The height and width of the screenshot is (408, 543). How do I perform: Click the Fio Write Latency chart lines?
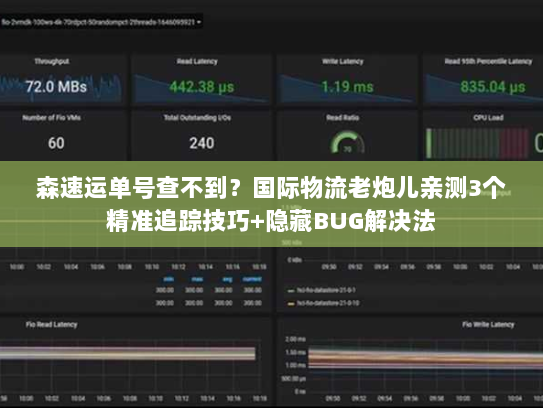426,360
